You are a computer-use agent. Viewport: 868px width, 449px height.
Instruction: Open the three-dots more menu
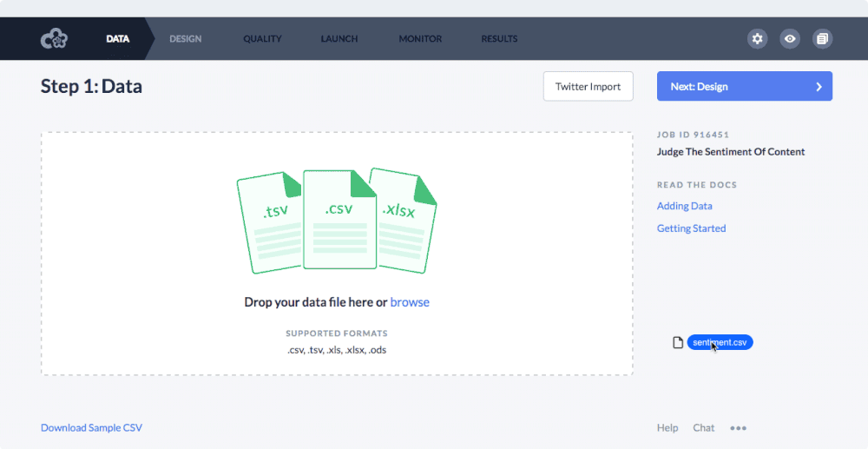(x=738, y=428)
